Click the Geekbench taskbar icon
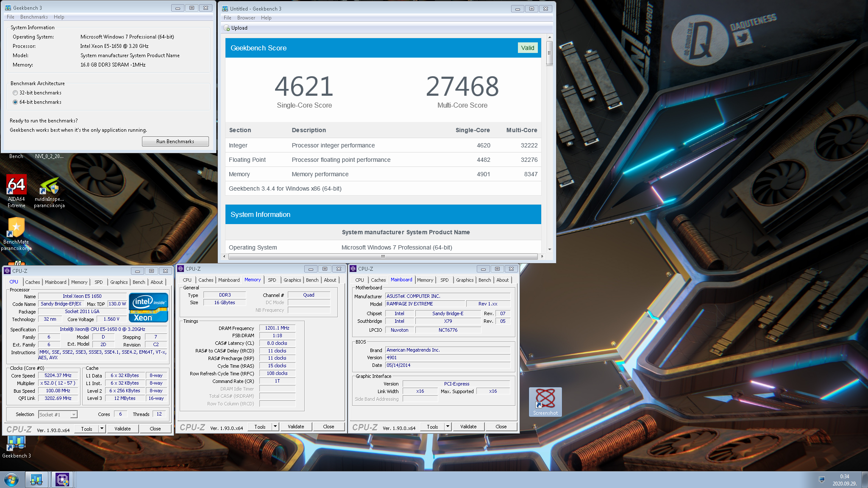Viewport: 868px width, 488px height. (x=36, y=480)
